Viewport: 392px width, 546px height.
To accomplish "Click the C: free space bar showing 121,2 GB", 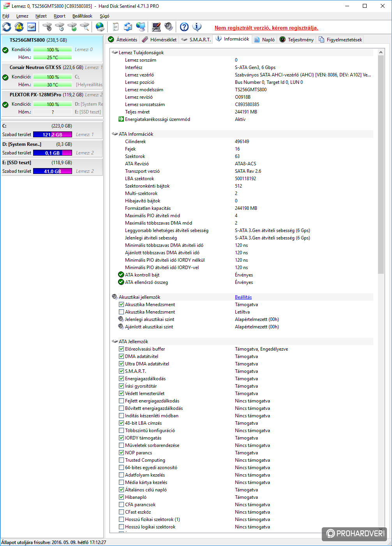I will point(53,135).
